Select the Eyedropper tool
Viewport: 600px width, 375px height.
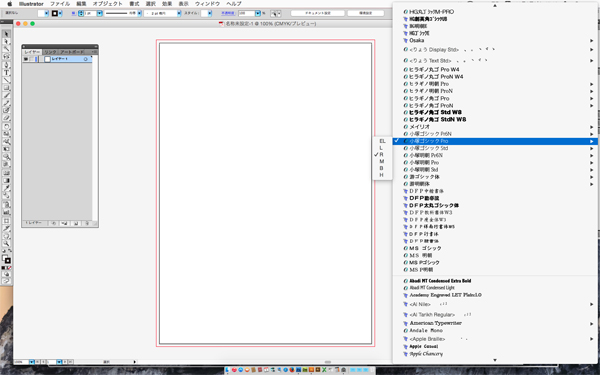pyautogui.click(x=7, y=188)
